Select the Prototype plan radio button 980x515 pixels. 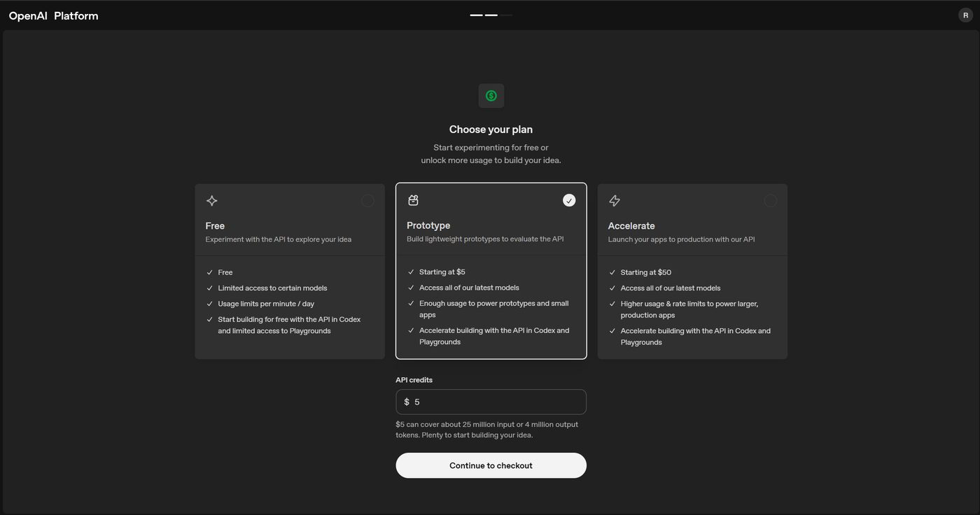[x=569, y=200]
